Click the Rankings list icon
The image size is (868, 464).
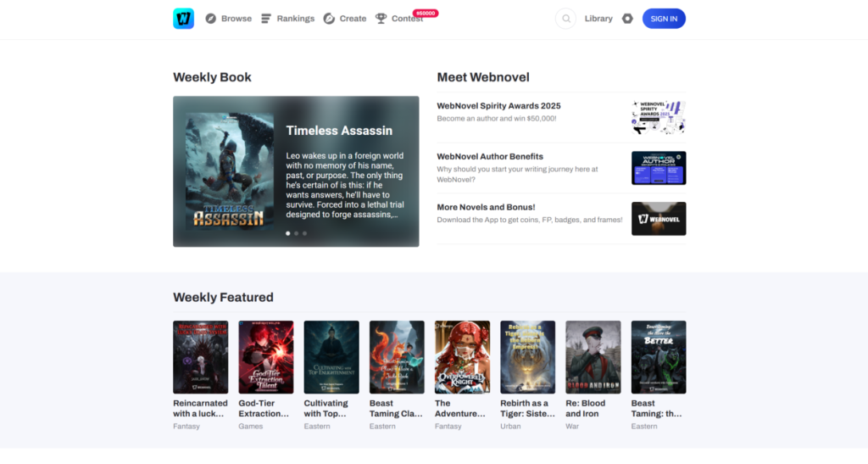266,19
